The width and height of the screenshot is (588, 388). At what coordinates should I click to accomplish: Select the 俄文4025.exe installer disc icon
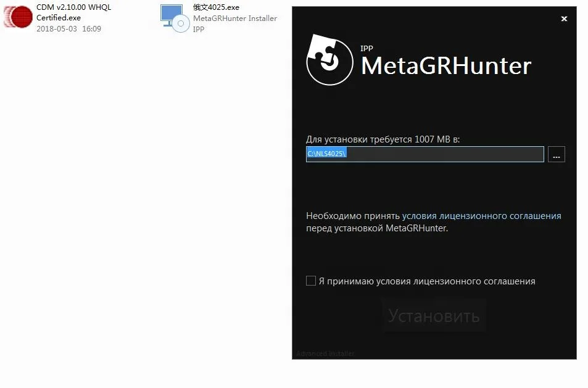pyautogui.click(x=175, y=18)
